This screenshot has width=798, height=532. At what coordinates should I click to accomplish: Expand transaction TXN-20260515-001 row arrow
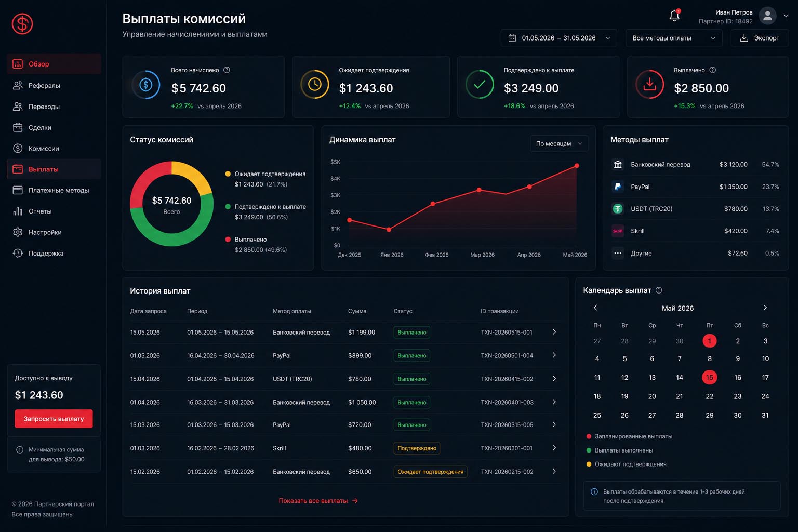tap(554, 332)
